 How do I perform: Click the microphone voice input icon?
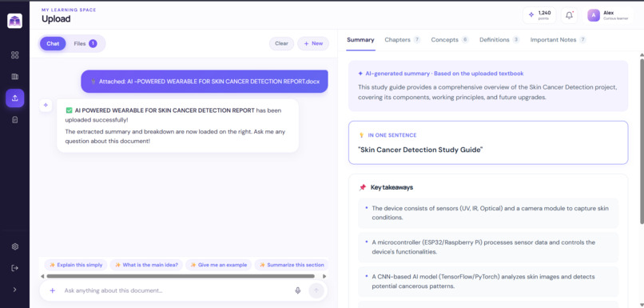click(x=298, y=290)
